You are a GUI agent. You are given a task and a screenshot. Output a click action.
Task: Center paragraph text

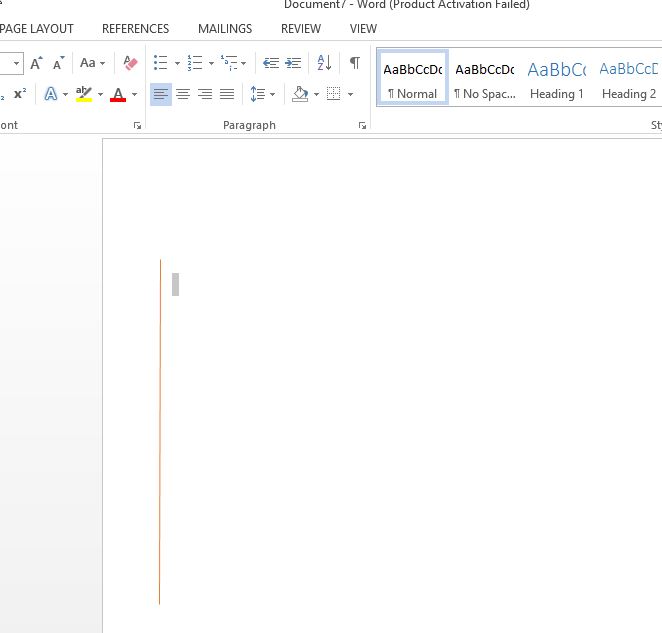(183, 94)
